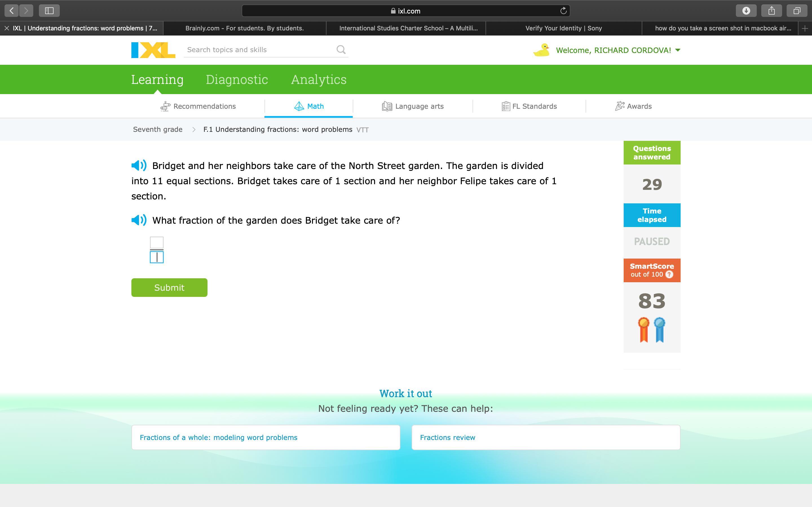Toggle the Safari sidebar button

tap(49, 11)
